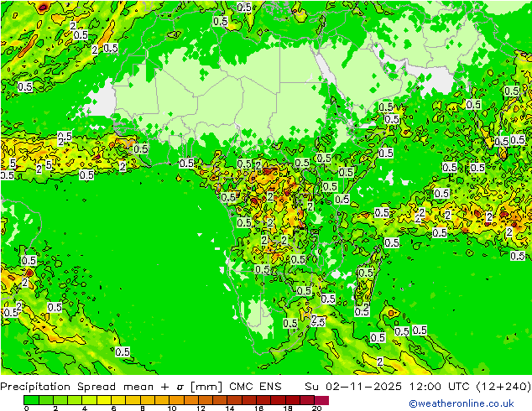This screenshot has height=411, width=532.
Task: Select the crimson above-20 mm legend swatch
Action: pos(321,400)
